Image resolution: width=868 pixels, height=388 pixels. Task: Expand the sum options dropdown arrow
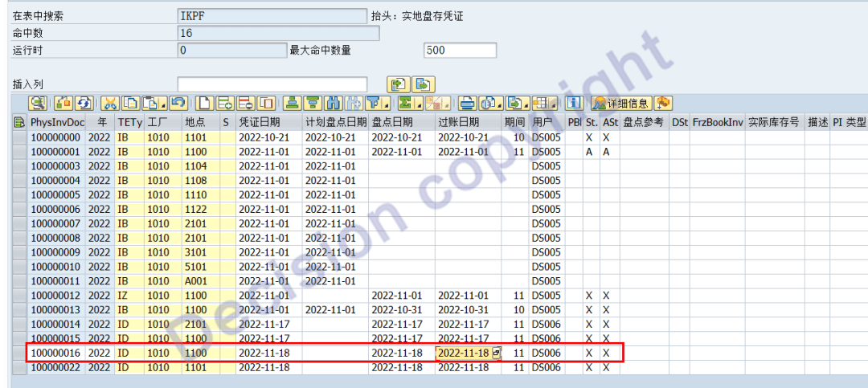coord(419,105)
